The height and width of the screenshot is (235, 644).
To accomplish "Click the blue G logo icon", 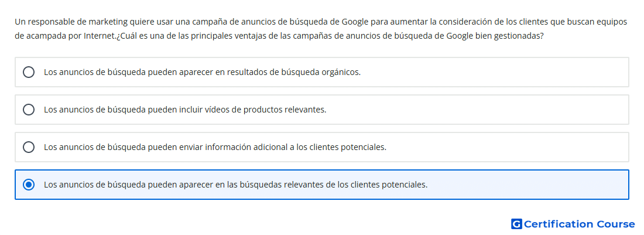I will tap(516, 224).
